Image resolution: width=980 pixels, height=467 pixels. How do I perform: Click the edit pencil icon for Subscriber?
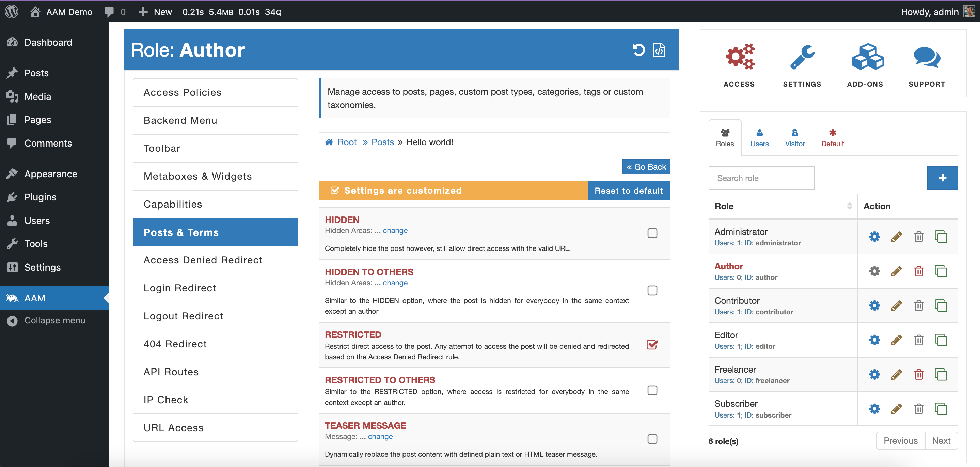(x=896, y=408)
